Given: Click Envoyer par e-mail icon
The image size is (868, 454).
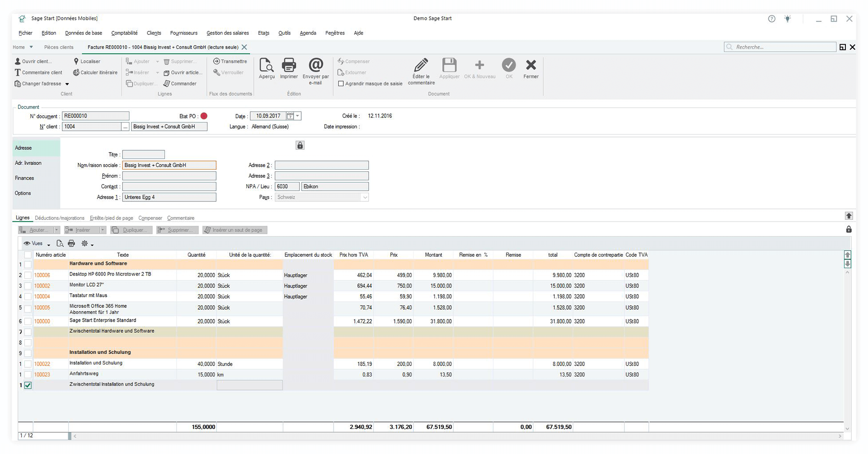Looking at the screenshot, I should point(316,65).
